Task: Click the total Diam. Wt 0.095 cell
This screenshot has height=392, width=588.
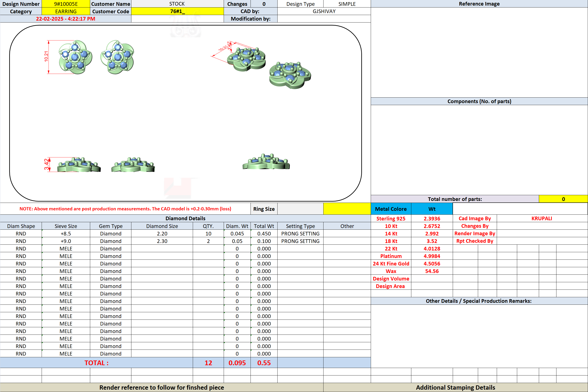Action: pyautogui.click(x=237, y=363)
